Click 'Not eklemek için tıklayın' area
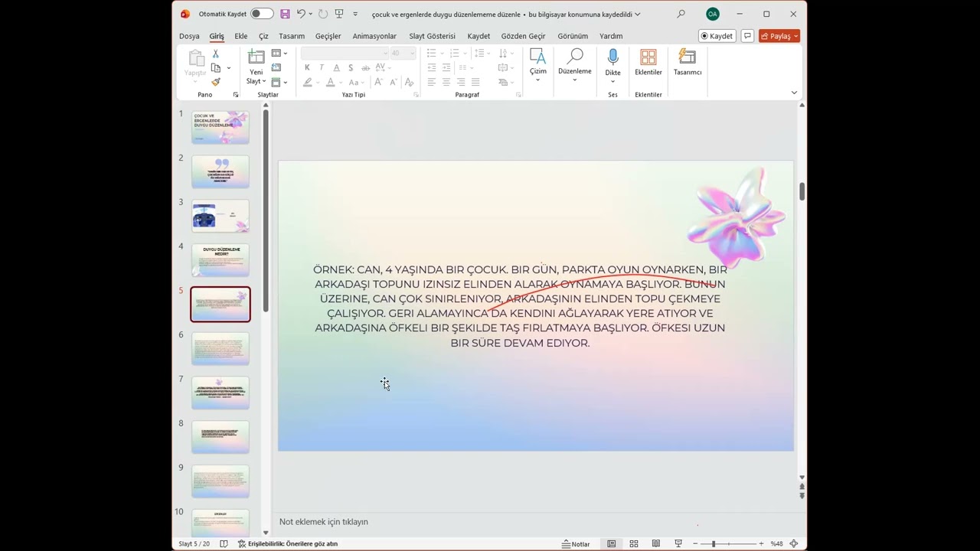 324,522
